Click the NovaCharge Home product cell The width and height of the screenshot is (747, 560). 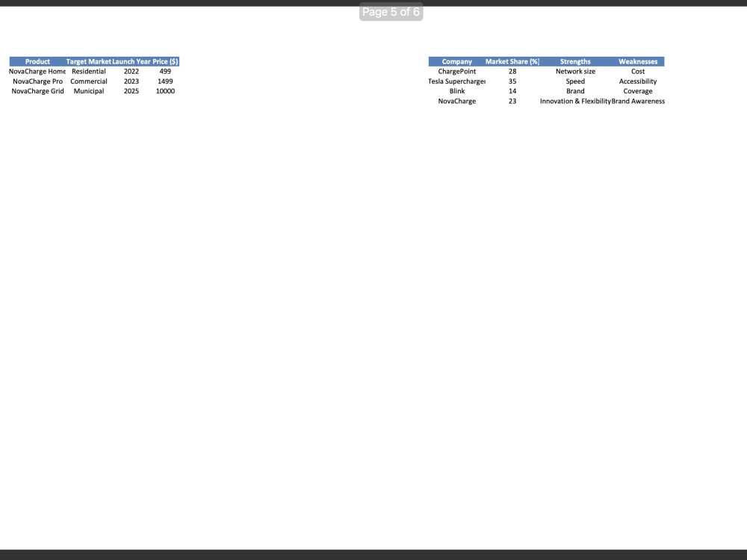[x=37, y=72]
